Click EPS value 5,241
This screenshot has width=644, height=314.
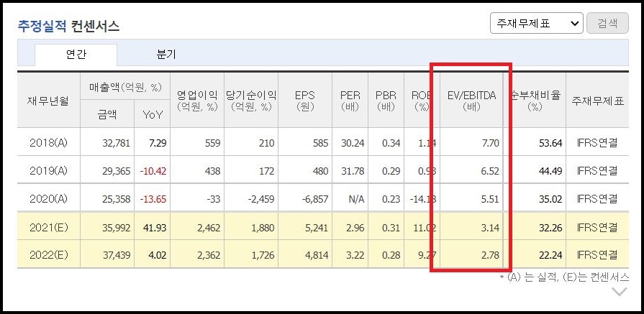click(x=317, y=228)
